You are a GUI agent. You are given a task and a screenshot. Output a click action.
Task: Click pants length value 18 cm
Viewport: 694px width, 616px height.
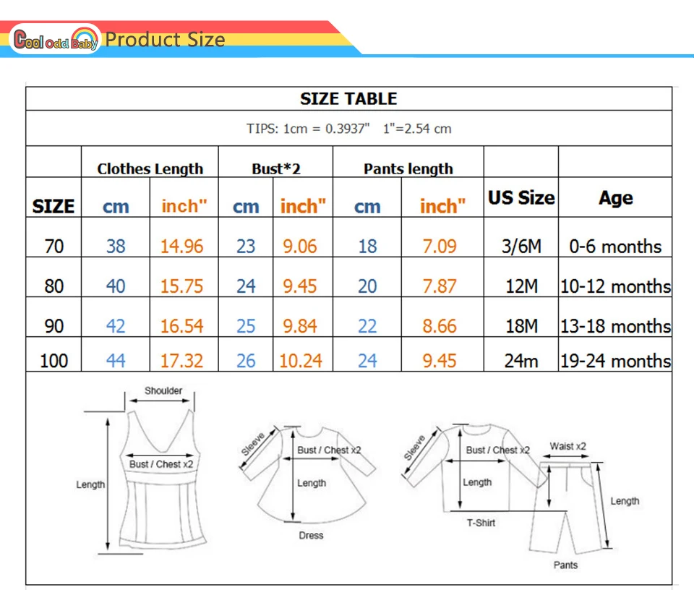(367, 246)
